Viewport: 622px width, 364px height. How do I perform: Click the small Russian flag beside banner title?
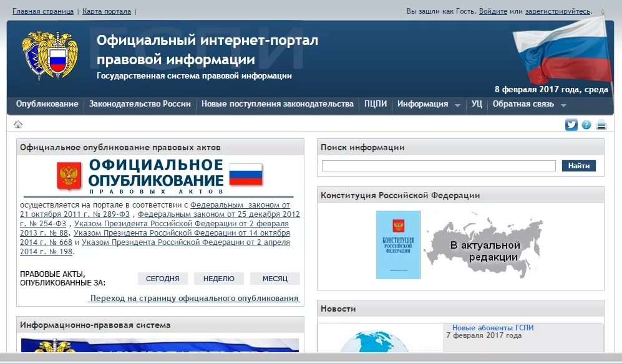[x=246, y=175]
